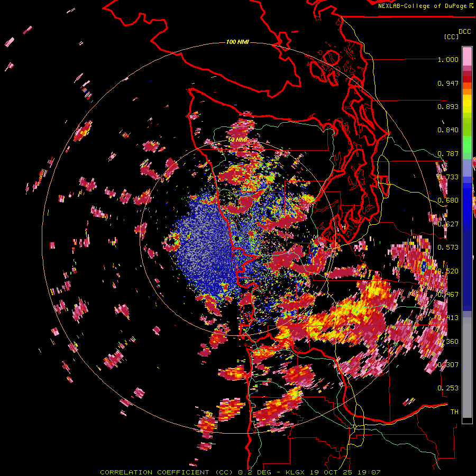
Task: Click the "DCC" label above the color scale
Action: 464,32
